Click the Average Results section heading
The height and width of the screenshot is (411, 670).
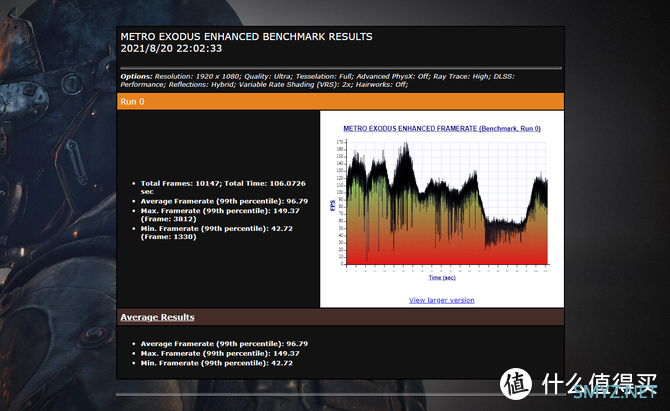[158, 317]
